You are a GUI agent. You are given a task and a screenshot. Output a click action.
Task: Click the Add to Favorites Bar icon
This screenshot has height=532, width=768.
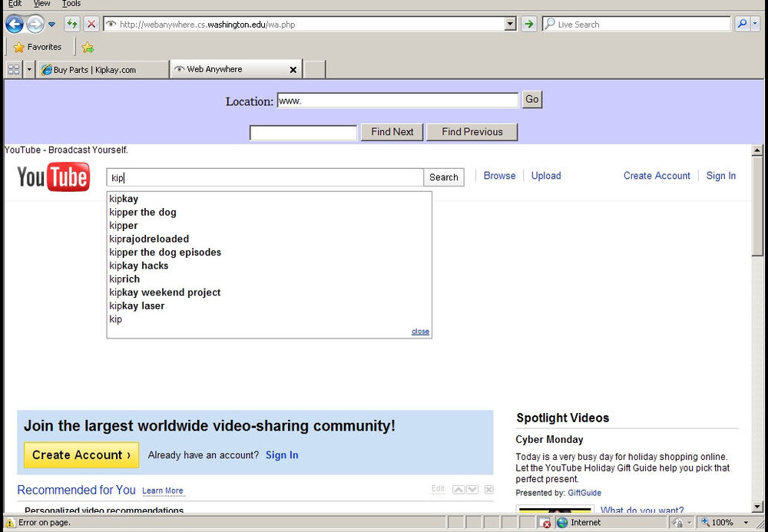[x=88, y=47]
